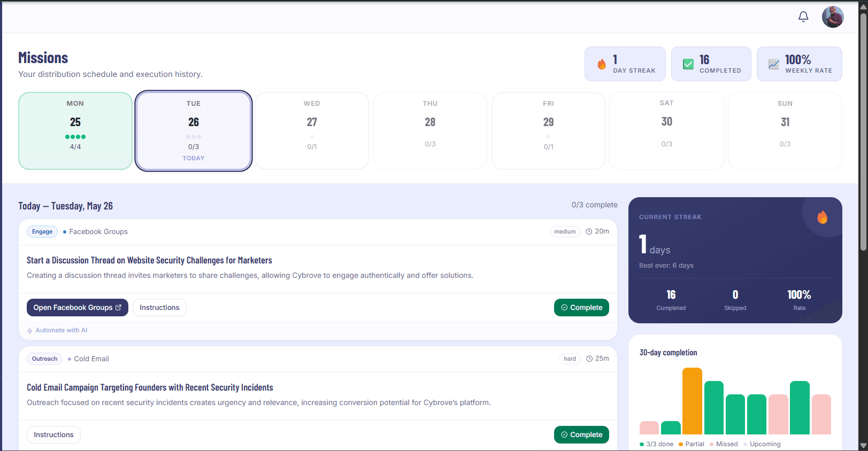Complete the Cold Email campaign mission
This screenshot has height=451, width=868.
coord(581,434)
